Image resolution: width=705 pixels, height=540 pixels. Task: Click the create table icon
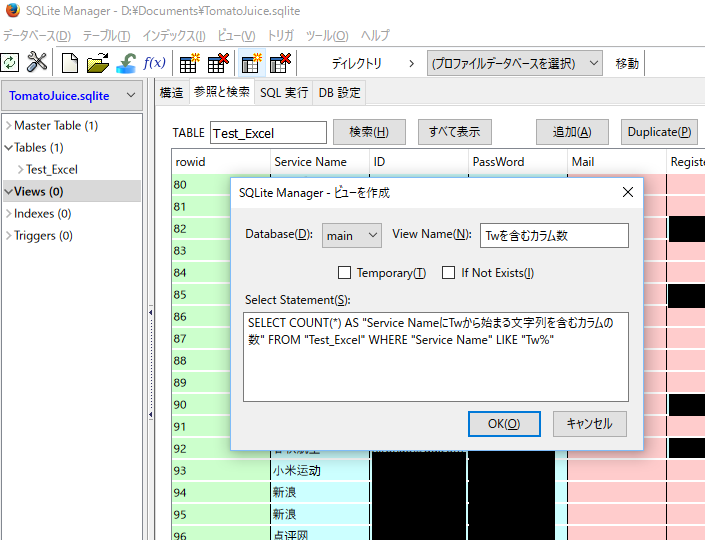[x=189, y=63]
